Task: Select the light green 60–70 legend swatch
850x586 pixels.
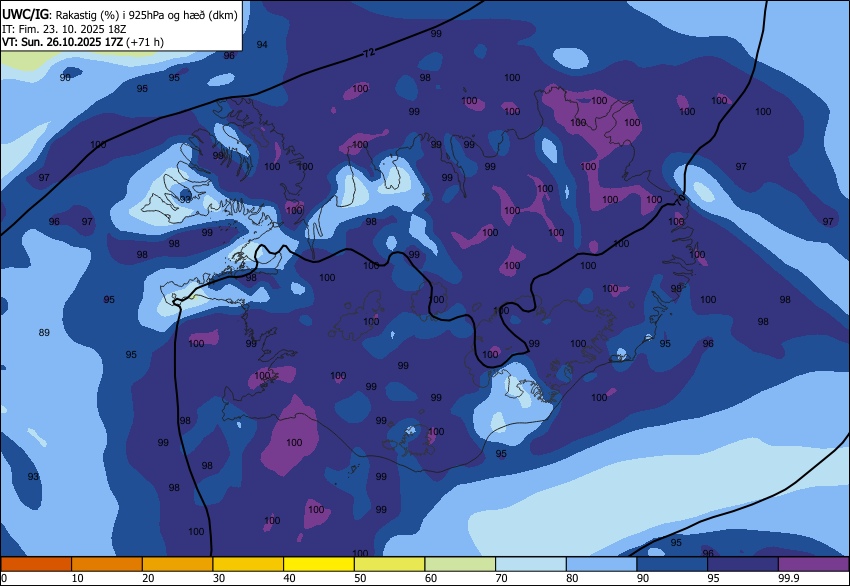Action: point(460,564)
